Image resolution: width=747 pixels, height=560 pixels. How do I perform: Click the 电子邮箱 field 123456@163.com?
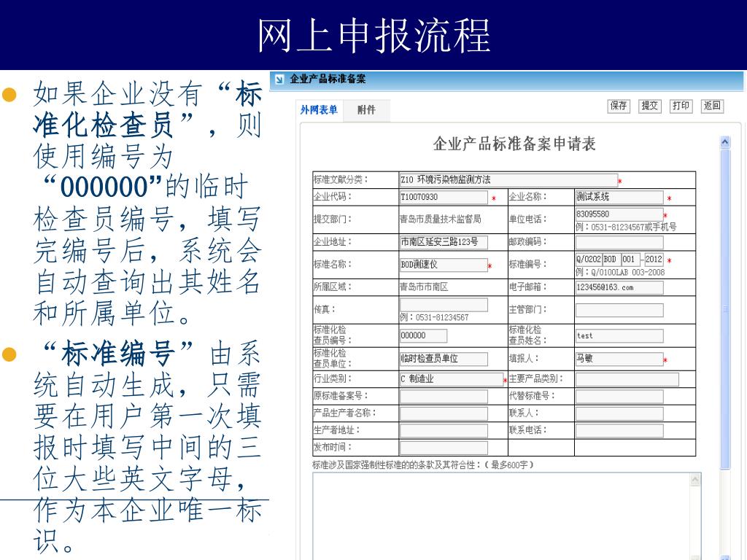tap(619, 287)
